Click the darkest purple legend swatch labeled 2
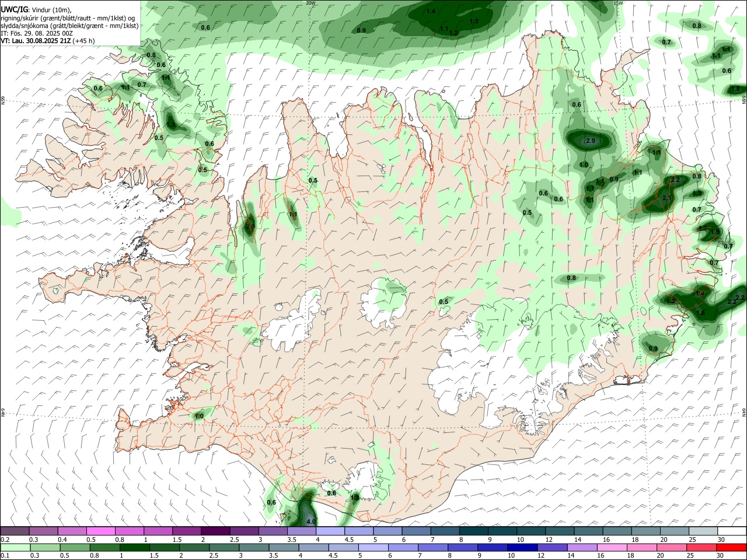This screenshot has height=560, width=747. tap(215, 531)
